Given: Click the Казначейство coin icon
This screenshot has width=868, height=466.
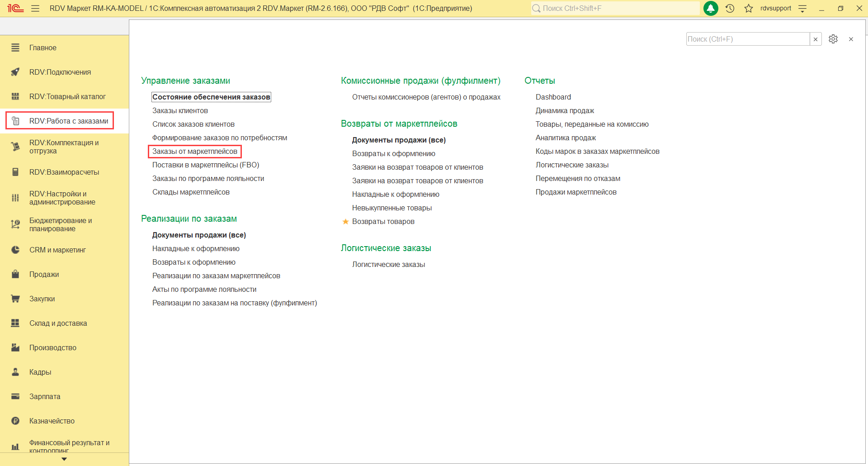Looking at the screenshot, I should pos(15,421).
